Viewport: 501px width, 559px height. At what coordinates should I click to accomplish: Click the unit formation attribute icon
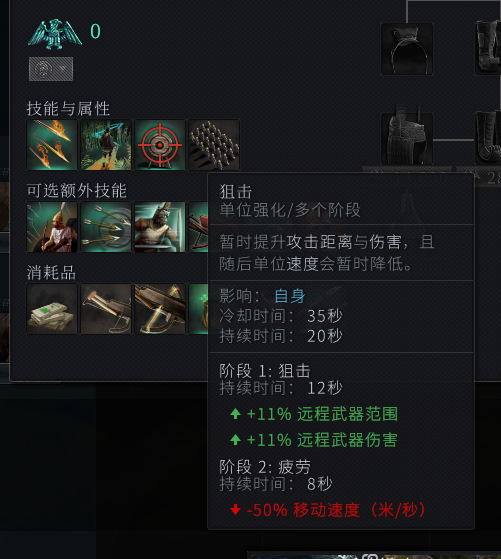(214, 145)
